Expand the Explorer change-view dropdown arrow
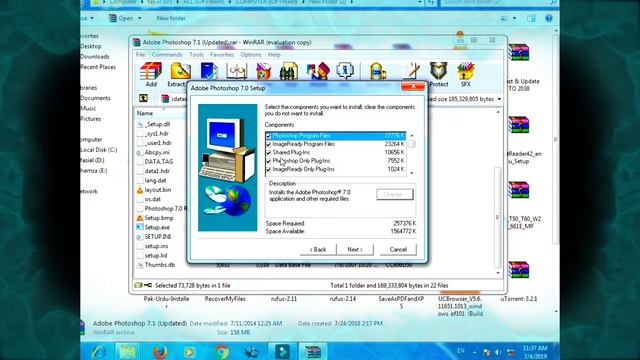 click(x=514, y=18)
